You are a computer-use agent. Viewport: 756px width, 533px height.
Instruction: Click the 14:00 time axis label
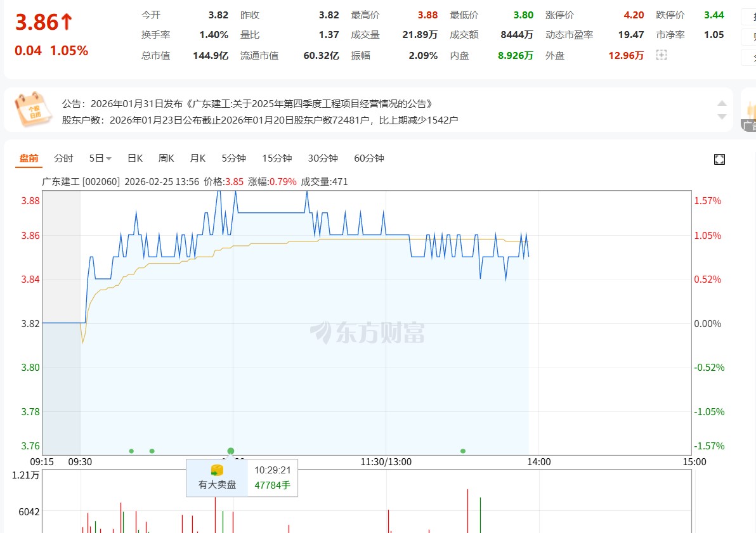[538, 462]
